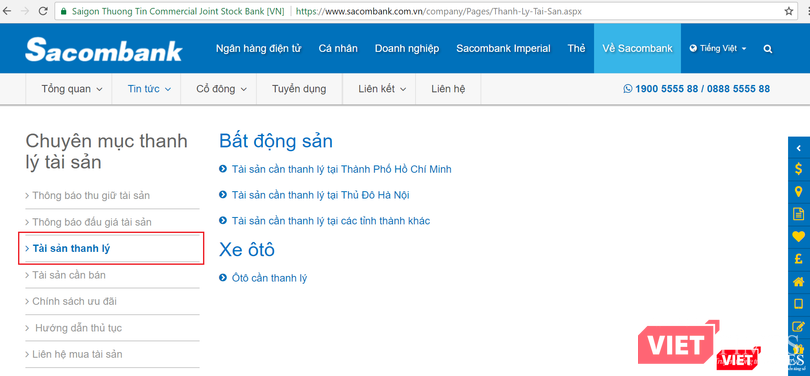Click the bullet icon before Thủ Đô Hà Nội link

pos(223,195)
